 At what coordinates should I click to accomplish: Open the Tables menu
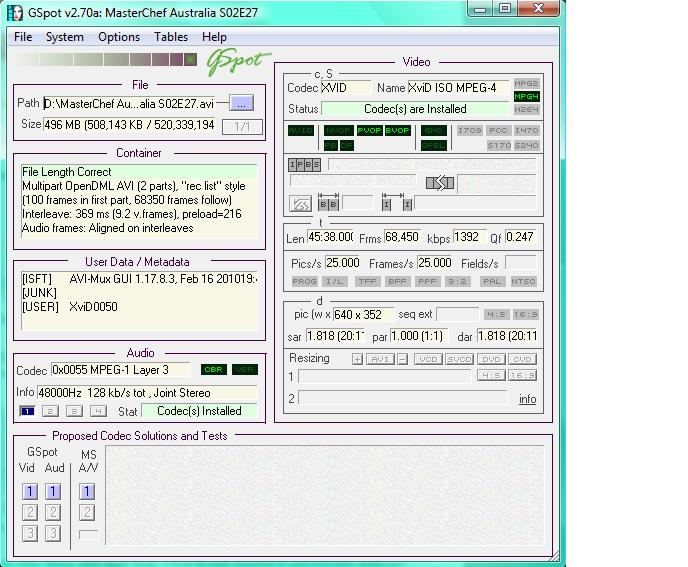point(171,37)
